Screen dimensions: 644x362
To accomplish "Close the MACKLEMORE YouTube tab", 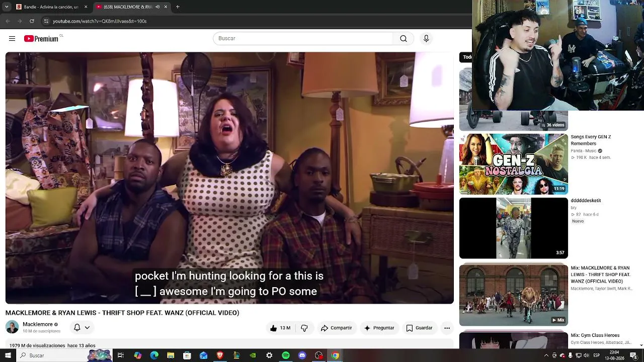I will pos(166,7).
